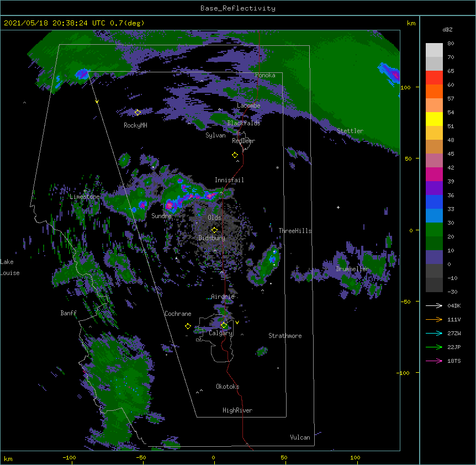Click the Ponoka label
Image resolution: width=476 pixels, height=465 pixels.
(x=265, y=75)
